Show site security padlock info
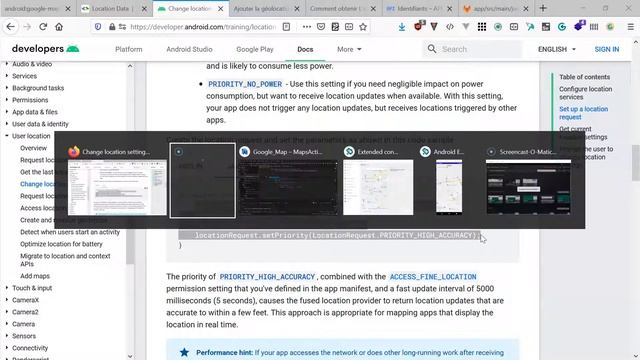This screenshot has width=640, height=360. [x=112, y=27]
